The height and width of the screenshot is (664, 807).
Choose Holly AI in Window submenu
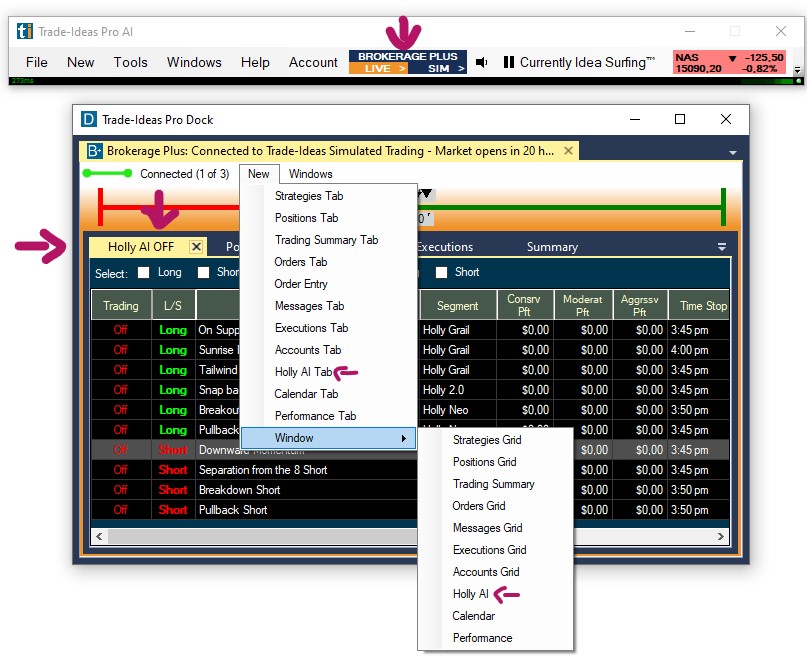(x=470, y=594)
